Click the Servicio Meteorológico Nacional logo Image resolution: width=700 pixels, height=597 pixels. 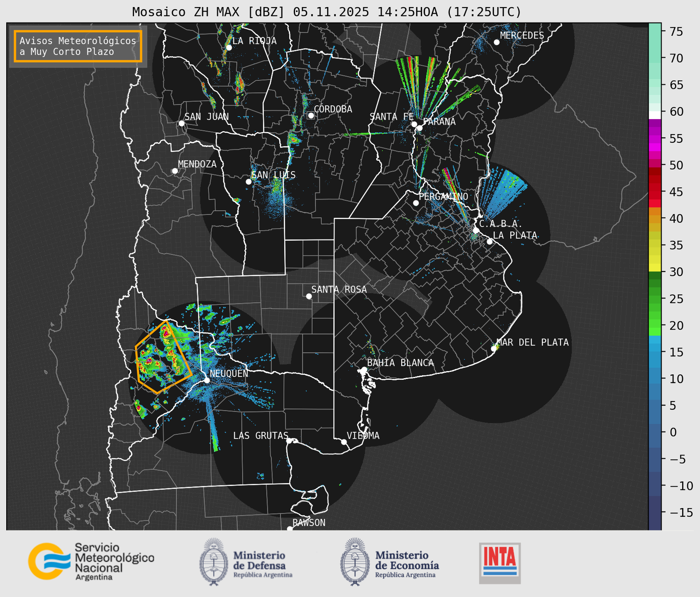[x=91, y=561]
